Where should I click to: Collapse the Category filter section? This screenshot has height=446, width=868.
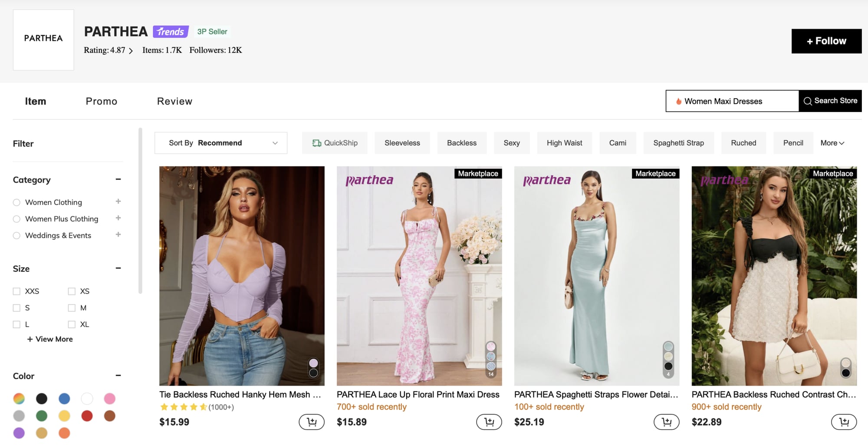(118, 179)
